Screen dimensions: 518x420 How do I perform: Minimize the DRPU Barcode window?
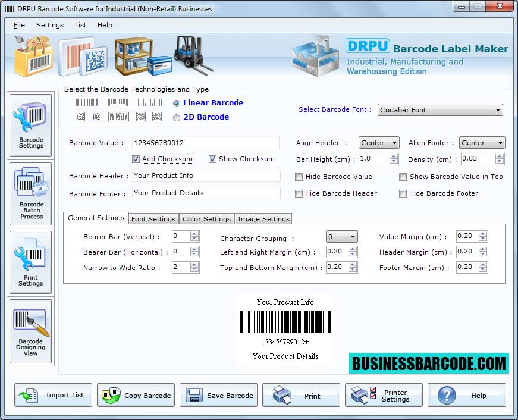click(462, 7)
